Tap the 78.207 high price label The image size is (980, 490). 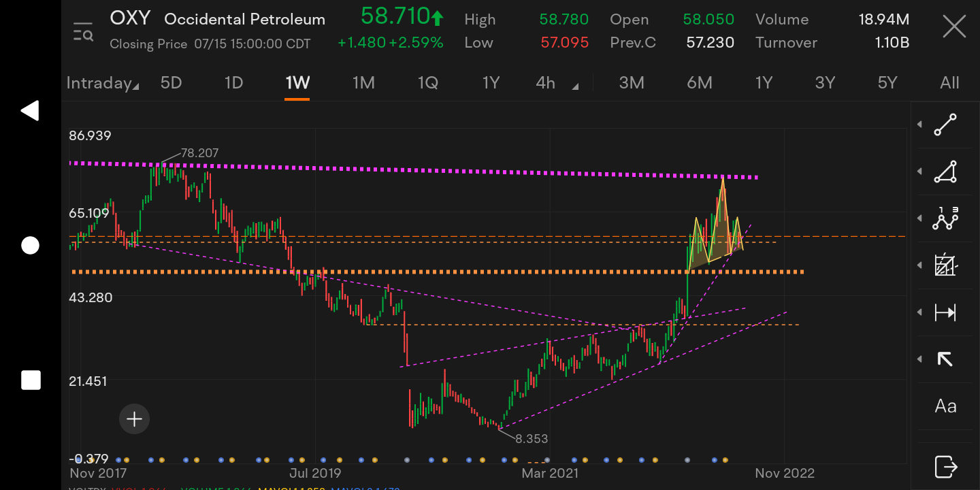(200, 153)
